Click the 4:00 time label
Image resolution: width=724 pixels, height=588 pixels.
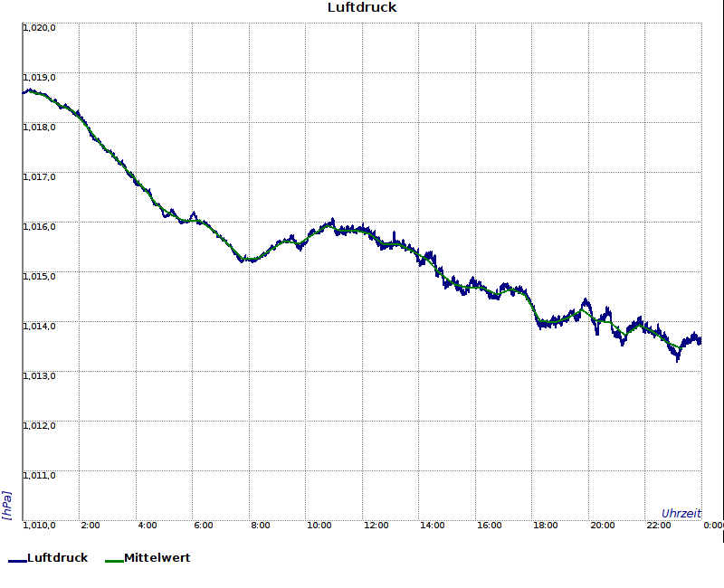(148, 526)
